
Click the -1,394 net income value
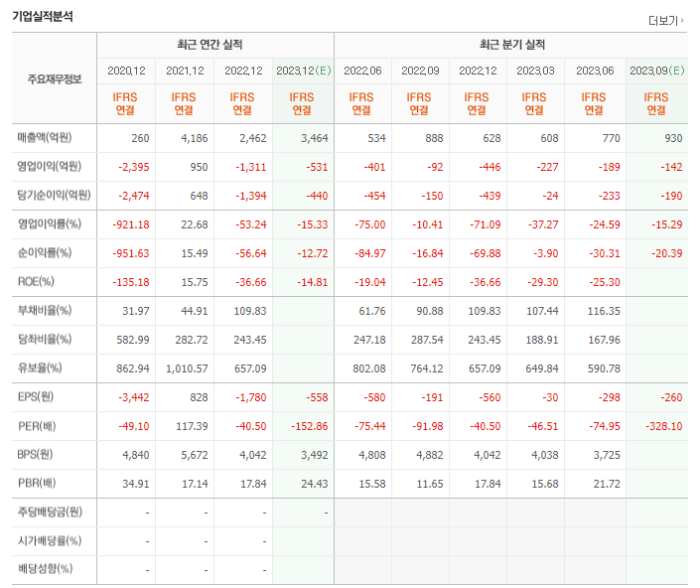(x=251, y=196)
